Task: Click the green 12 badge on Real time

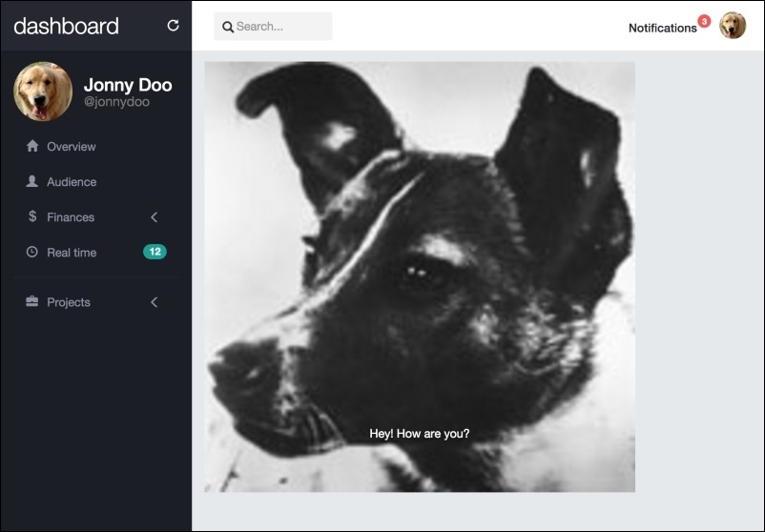Action: pyautogui.click(x=155, y=252)
